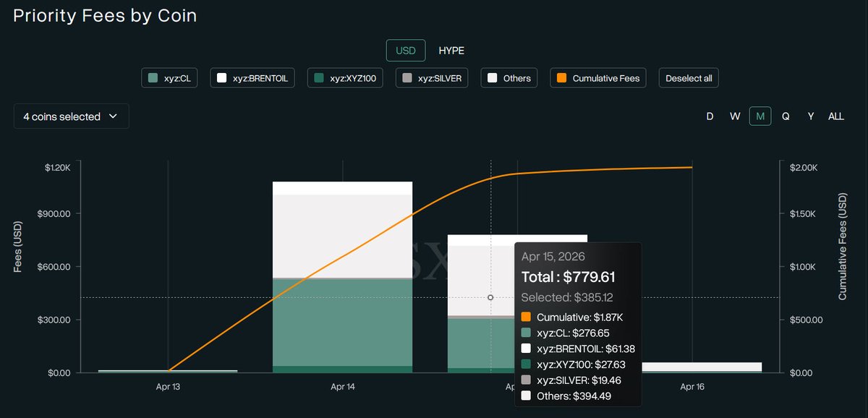Click the xyz:SILVER gray color swatch

[407, 78]
